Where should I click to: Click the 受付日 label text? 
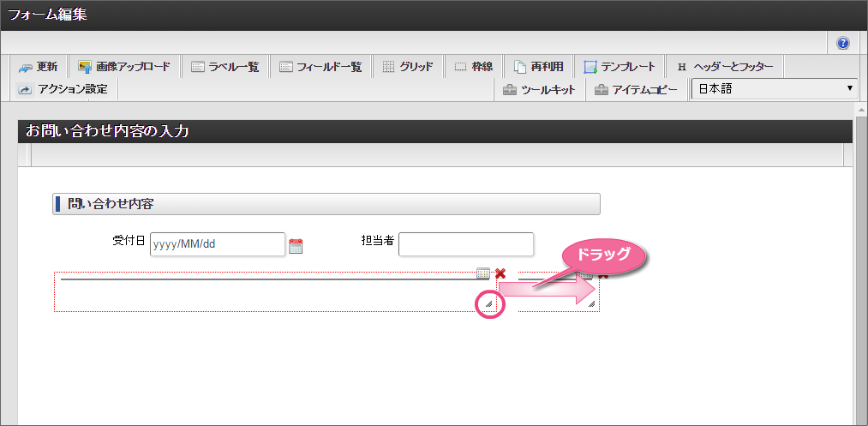pyautogui.click(x=129, y=240)
